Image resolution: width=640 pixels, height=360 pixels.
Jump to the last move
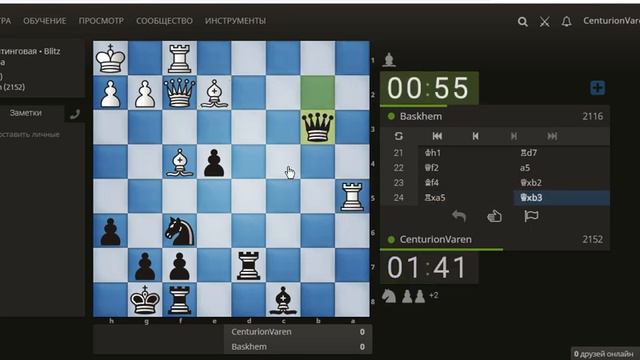point(552,136)
